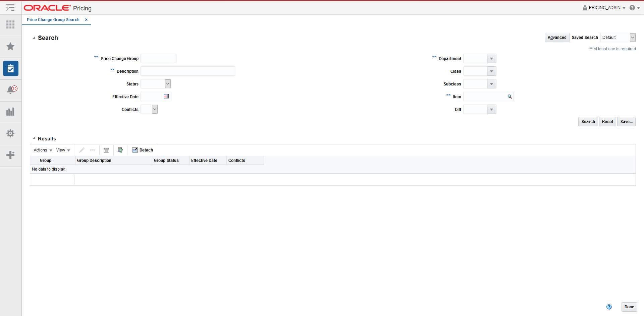Image resolution: width=644 pixels, height=316 pixels.
Task: Click the Search button
Action: point(588,121)
